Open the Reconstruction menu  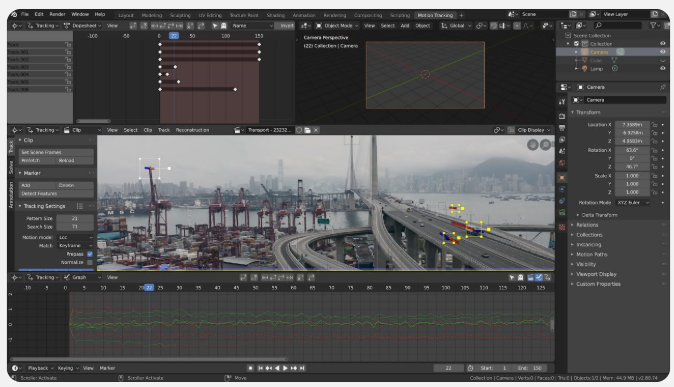(192, 130)
